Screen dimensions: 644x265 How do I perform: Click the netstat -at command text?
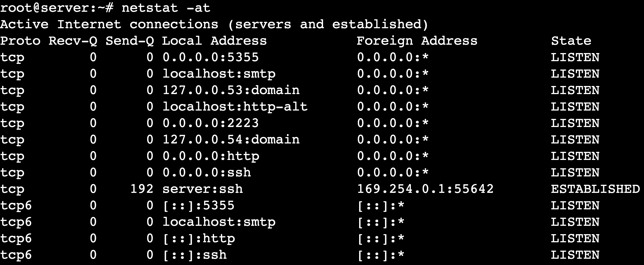point(166,8)
